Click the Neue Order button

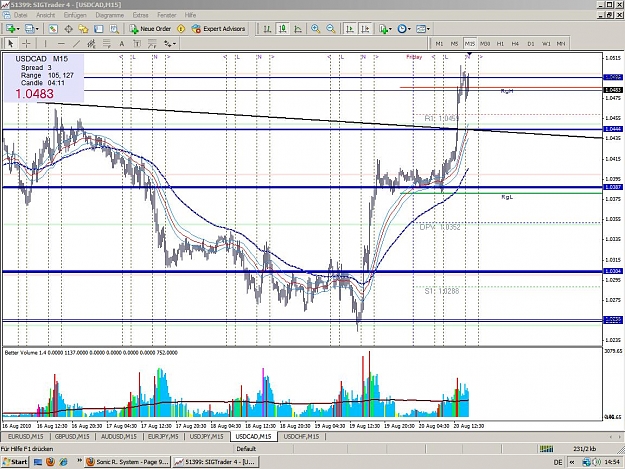[151, 29]
